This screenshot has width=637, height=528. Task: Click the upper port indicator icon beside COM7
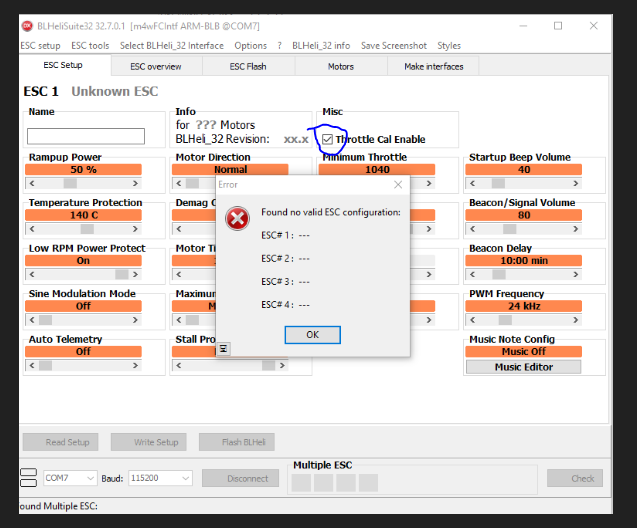[28, 472]
